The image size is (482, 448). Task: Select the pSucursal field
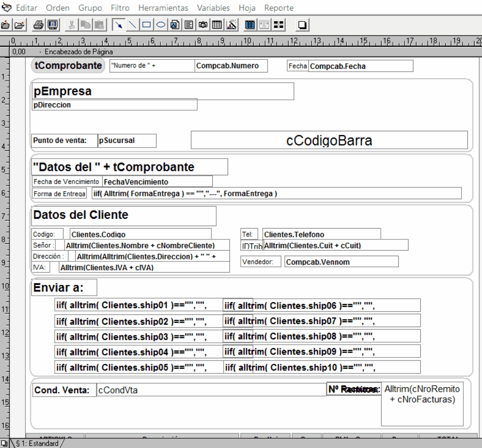coord(127,141)
